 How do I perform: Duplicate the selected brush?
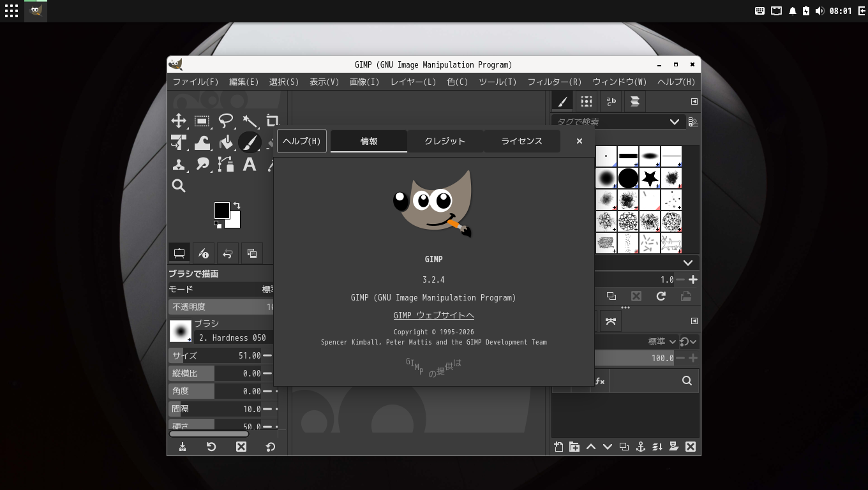pyautogui.click(x=611, y=296)
